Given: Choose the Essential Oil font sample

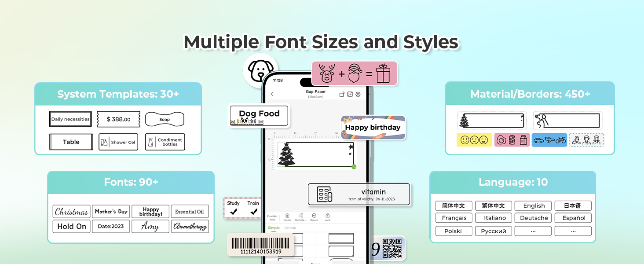Looking at the screenshot, I should click(x=190, y=212).
